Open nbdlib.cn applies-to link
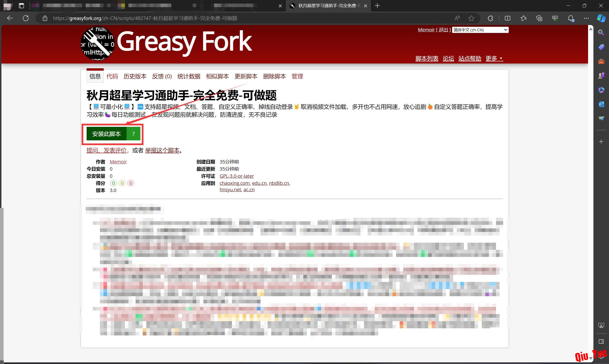The width and height of the screenshot is (609, 364). 279,183
